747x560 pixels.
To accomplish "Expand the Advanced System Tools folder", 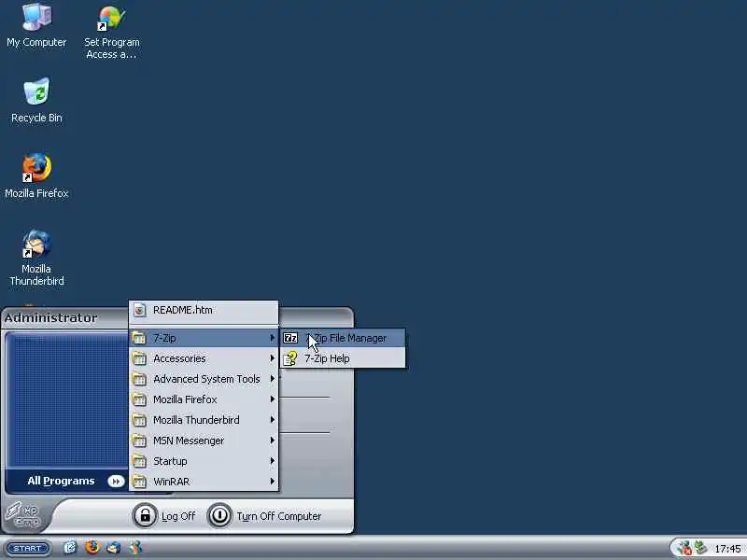I will coord(204,379).
